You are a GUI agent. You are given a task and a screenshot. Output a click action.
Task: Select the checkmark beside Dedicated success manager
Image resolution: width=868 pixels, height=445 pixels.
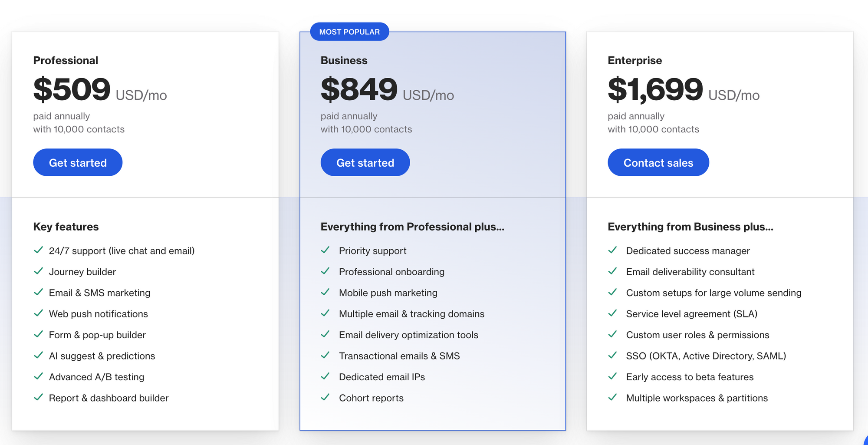(613, 250)
